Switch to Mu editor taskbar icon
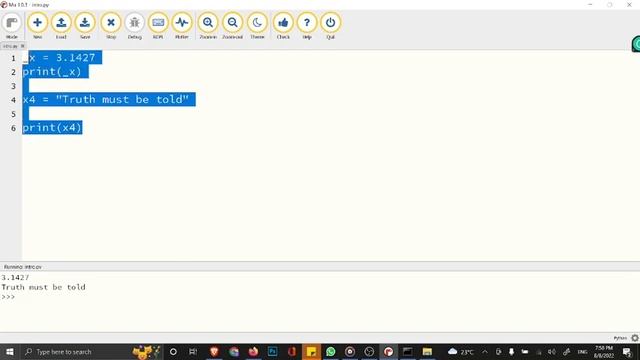Screen dimensions: 640x360 tap(389, 352)
